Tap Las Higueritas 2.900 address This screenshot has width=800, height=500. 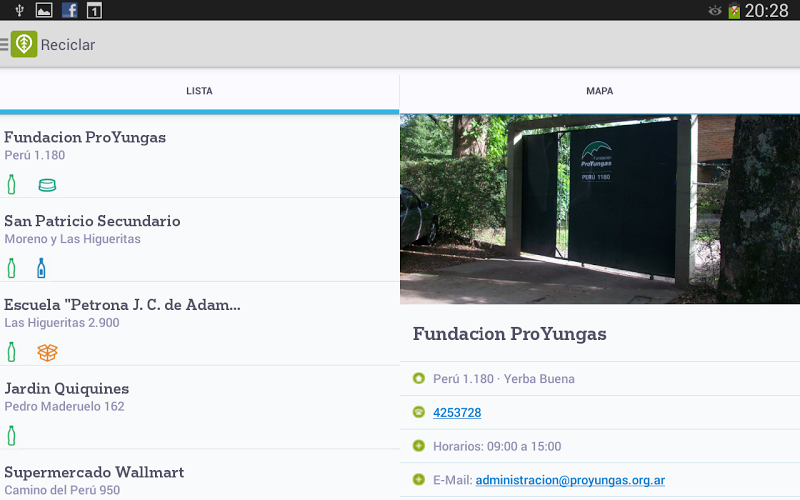pyautogui.click(x=62, y=322)
